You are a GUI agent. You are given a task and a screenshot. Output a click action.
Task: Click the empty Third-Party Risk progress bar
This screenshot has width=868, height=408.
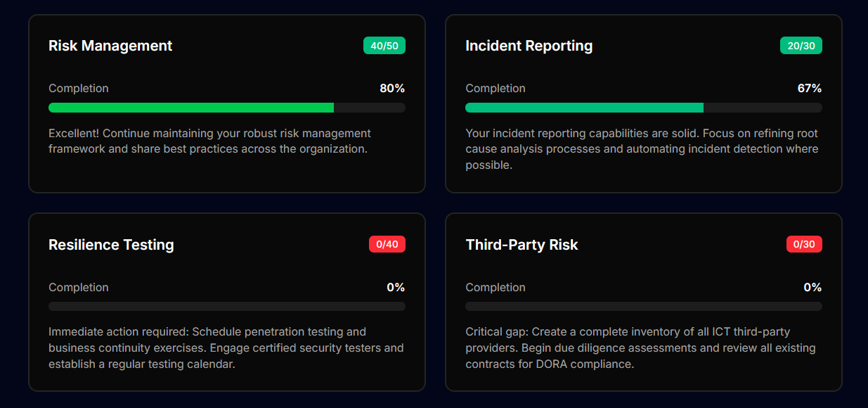[643, 307]
